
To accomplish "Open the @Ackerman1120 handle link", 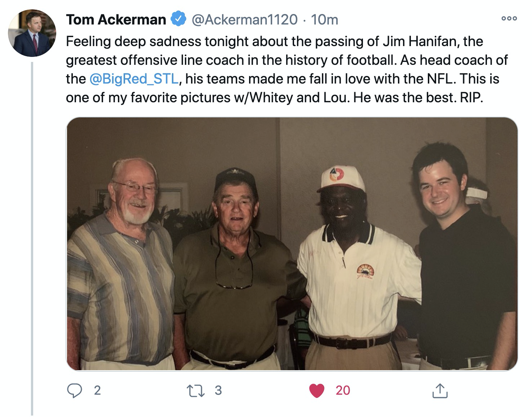I will point(245,19).
